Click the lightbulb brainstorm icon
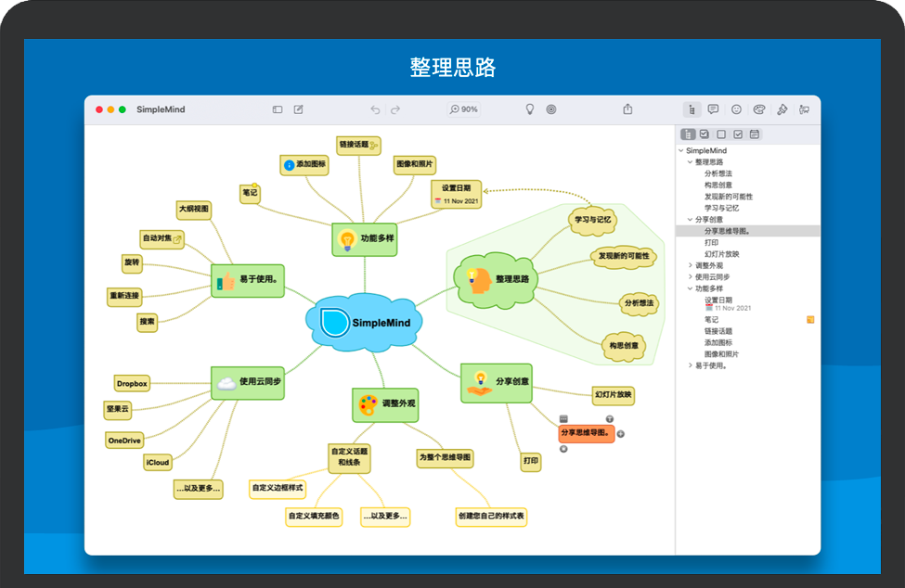The image size is (905, 588). click(530, 109)
